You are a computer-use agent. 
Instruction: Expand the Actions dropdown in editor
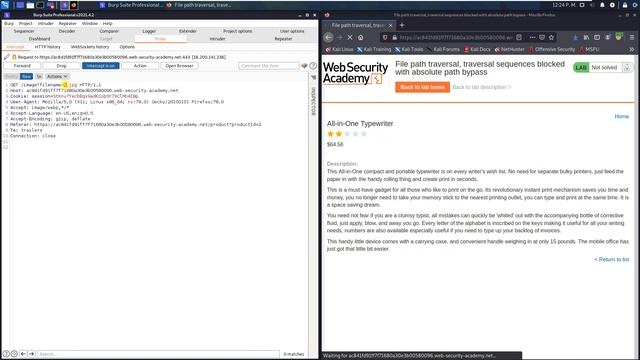click(x=57, y=76)
